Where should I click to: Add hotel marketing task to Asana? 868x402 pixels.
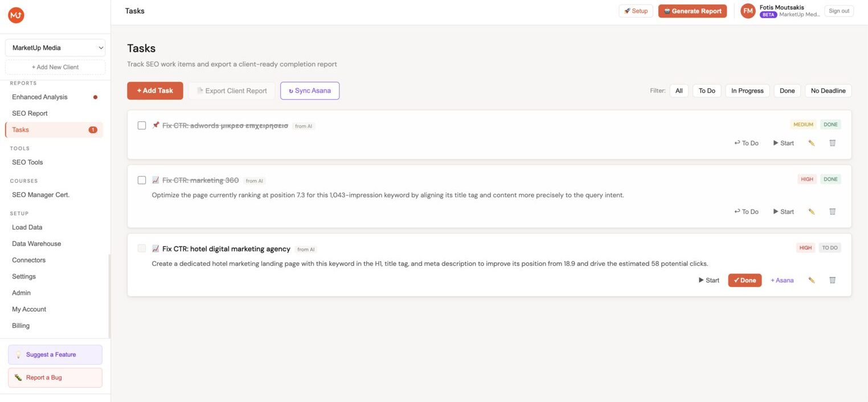(x=782, y=280)
